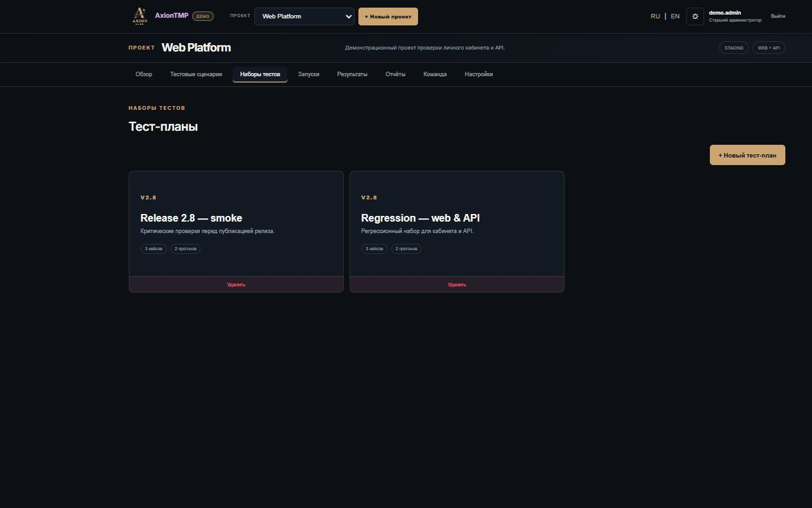Toggle the light/dark theme sun icon
812x508 pixels.
[695, 17]
